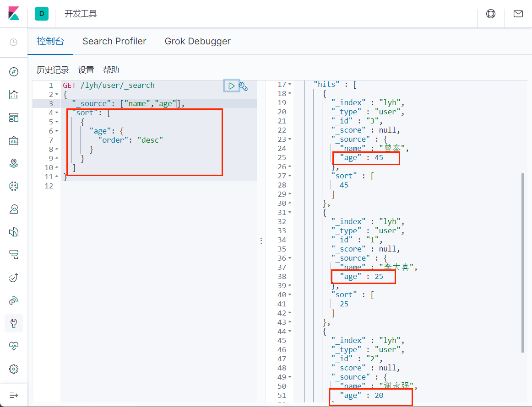The width and height of the screenshot is (532, 407).
Task: Open the mail newsfeed icon
Action: pos(518,14)
